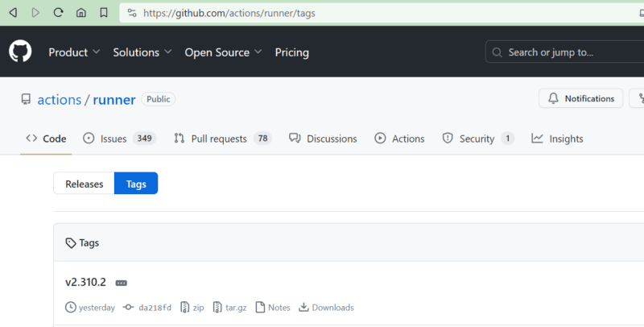Switch to the Releases view
The width and height of the screenshot is (644, 327).
pos(85,184)
